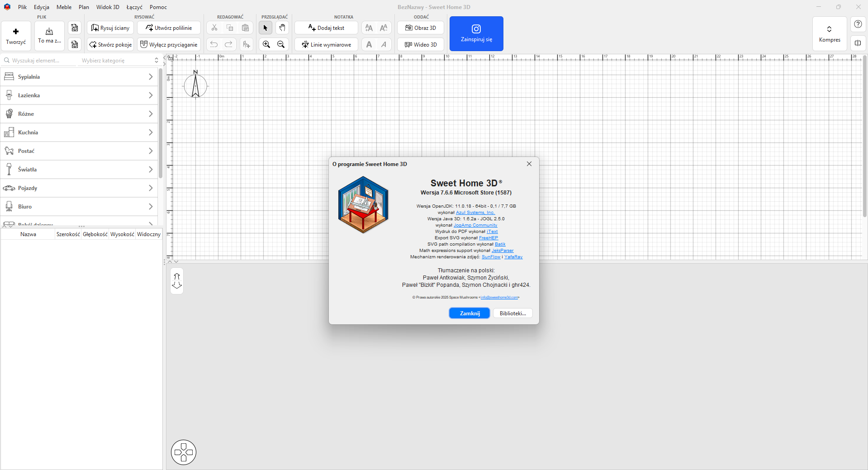Open the Plan menu

(x=84, y=7)
